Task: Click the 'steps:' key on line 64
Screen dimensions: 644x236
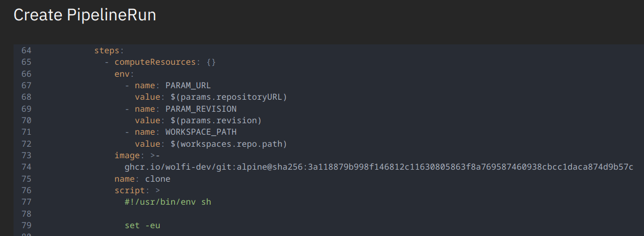Action: pos(108,51)
